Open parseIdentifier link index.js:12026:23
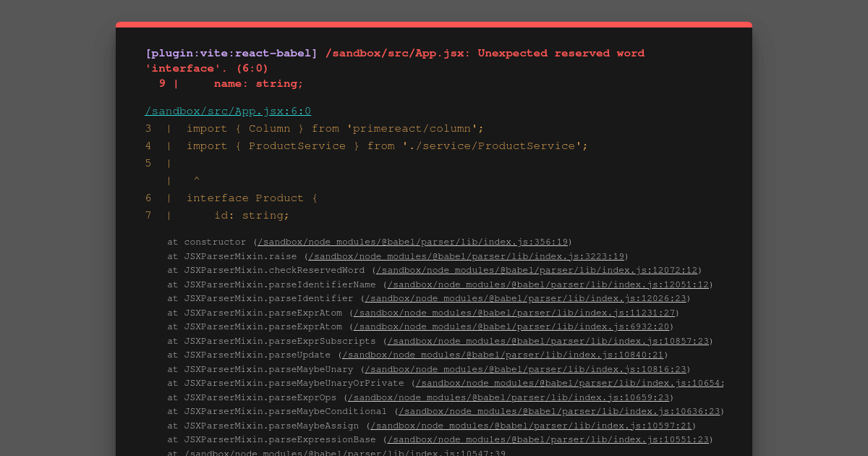This screenshot has height=456, width=868. click(525, 298)
